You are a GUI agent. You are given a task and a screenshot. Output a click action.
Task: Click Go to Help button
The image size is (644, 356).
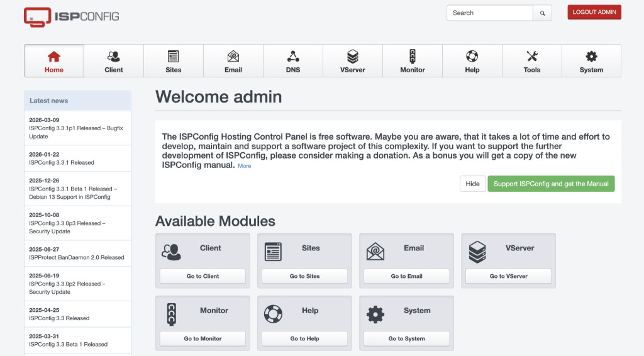tap(305, 339)
